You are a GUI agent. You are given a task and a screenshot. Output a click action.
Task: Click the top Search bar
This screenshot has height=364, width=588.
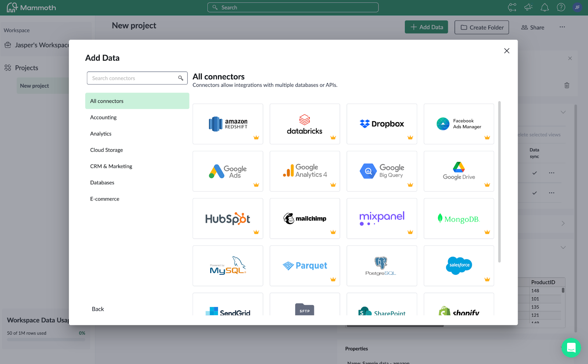[293, 7]
